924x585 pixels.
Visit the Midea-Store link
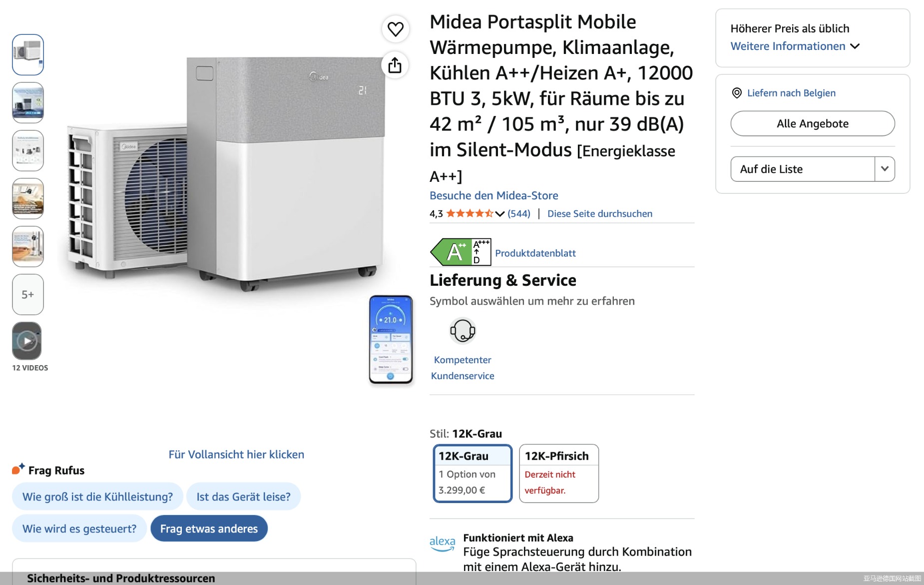[494, 196]
